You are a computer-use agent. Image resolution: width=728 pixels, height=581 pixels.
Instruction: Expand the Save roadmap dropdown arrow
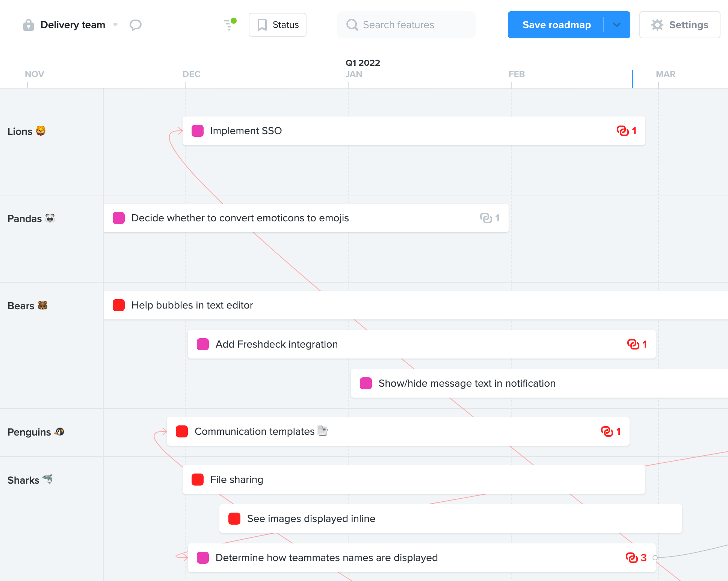coord(617,25)
